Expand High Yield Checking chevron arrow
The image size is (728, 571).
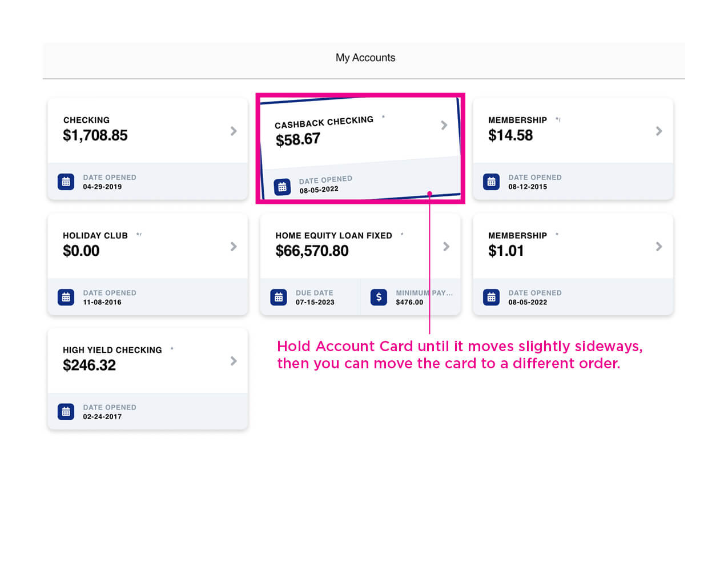(234, 361)
